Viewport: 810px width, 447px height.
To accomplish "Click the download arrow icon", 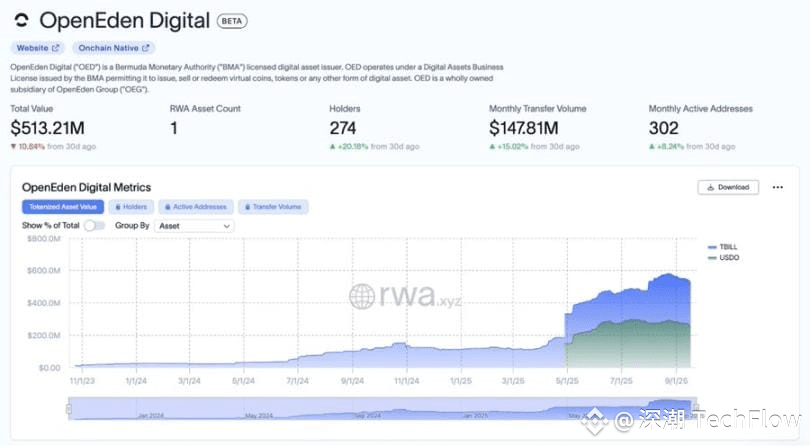I will [711, 187].
